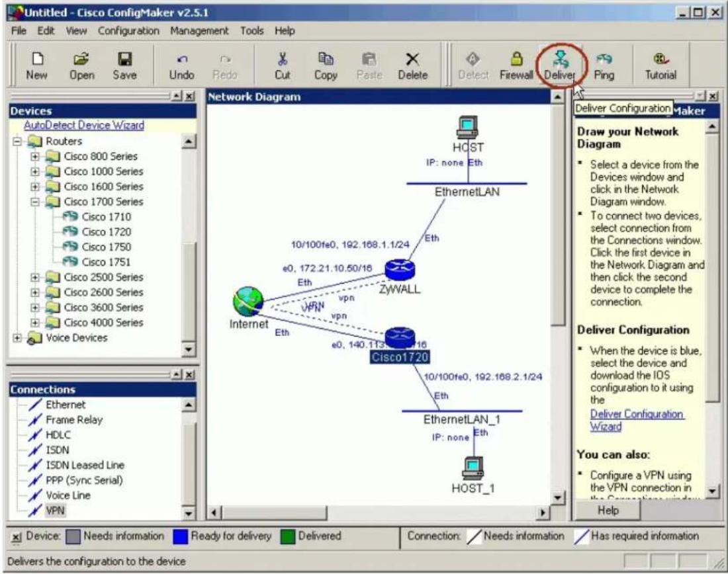Expand the Voice Devices folder
The width and height of the screenshot is (728, 574).
(17, 338)
